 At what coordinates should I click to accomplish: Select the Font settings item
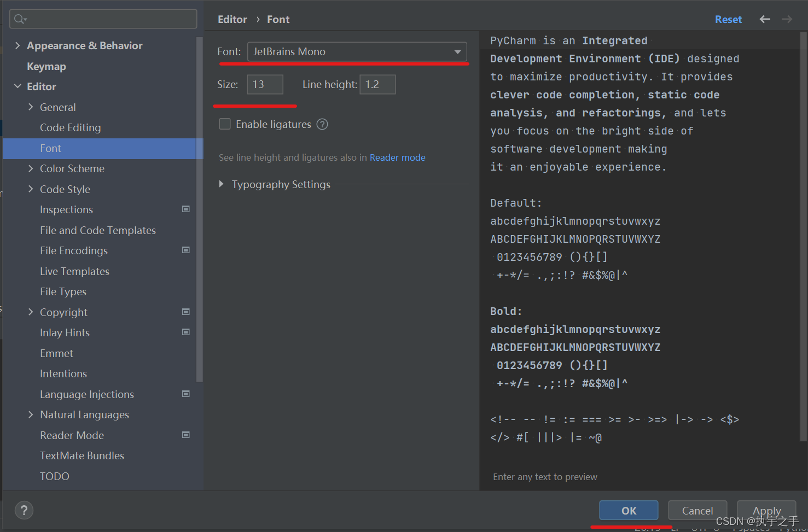pos(103,148)
